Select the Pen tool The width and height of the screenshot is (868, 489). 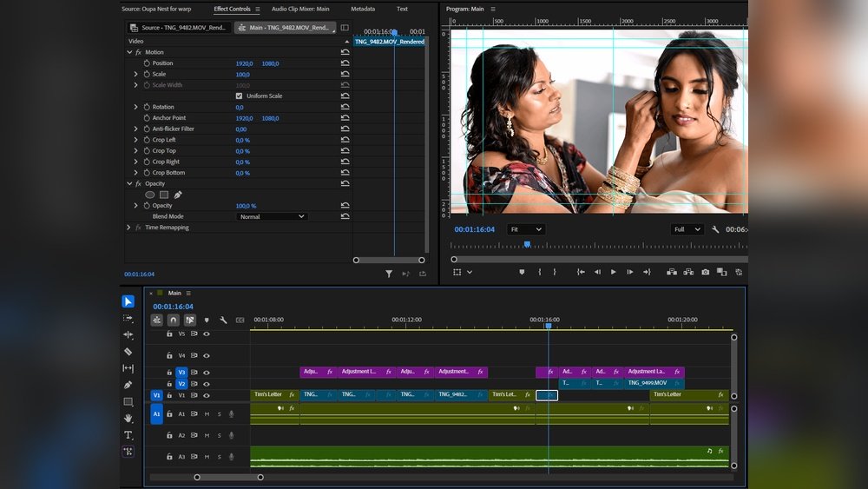pyautogui.click(x=128, y=385)
